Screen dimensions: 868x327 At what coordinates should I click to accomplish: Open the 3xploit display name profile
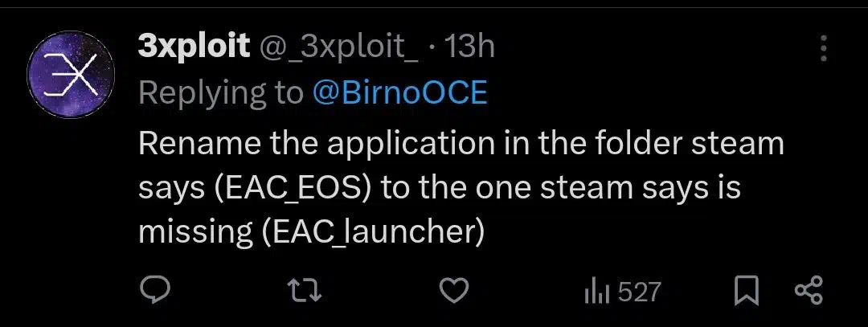click(x=194, y=47)
